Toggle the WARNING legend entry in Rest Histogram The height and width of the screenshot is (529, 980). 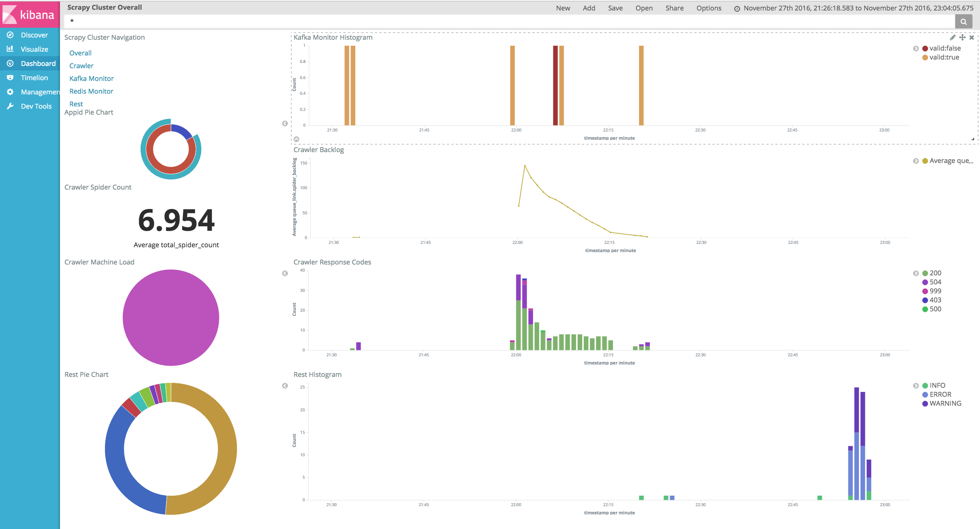[x=945, y=403]
